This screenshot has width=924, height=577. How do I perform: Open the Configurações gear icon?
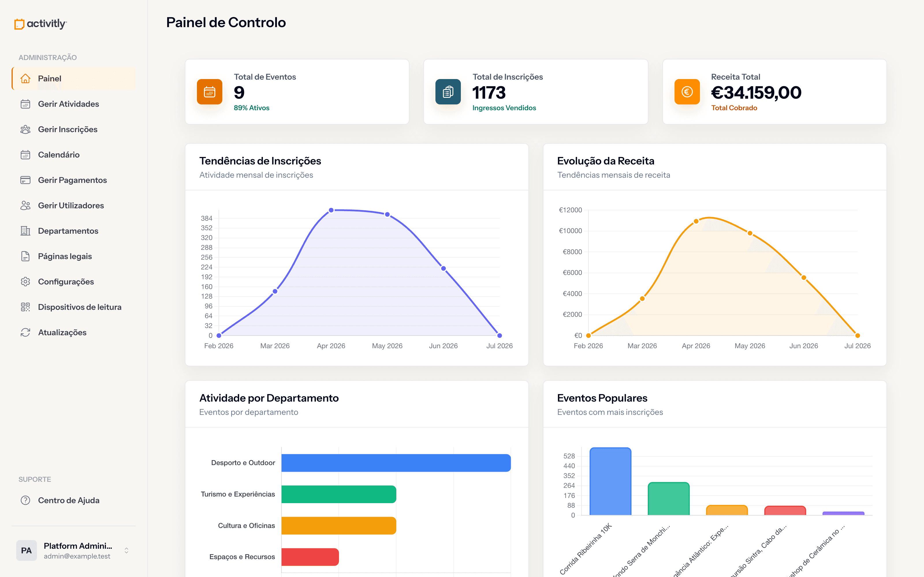(x=25, y=282)
